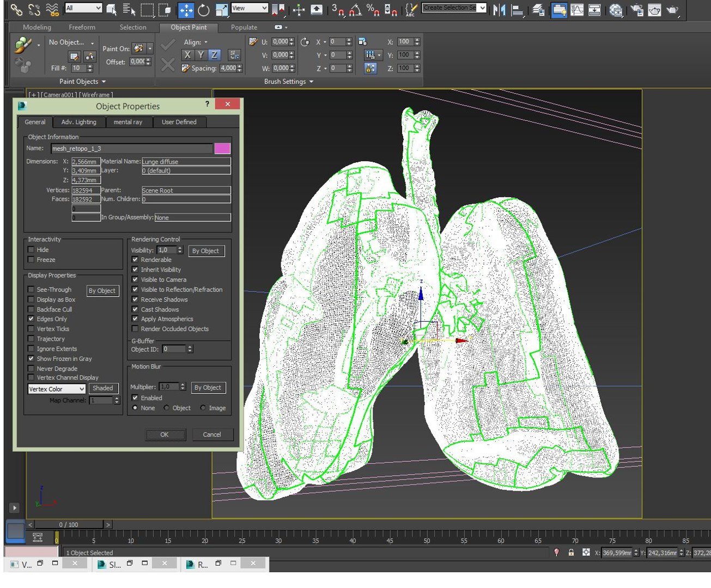
Task: Open the Layer Manager
Action: click(538, 9)
